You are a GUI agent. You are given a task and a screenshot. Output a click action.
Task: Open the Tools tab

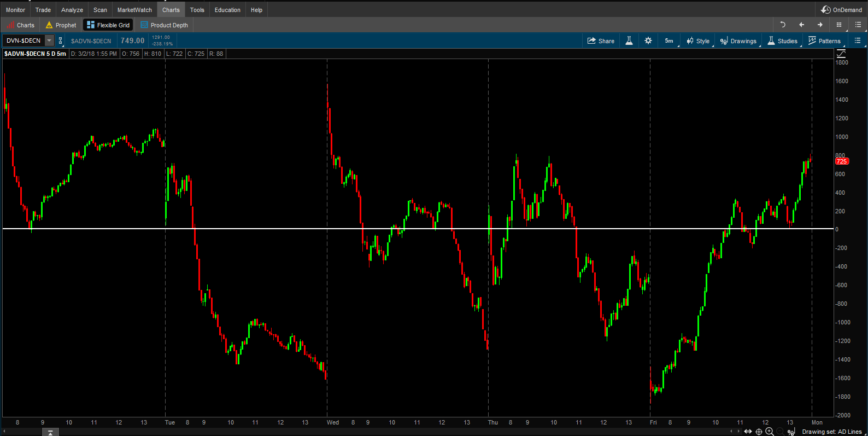tap(197, 10)
